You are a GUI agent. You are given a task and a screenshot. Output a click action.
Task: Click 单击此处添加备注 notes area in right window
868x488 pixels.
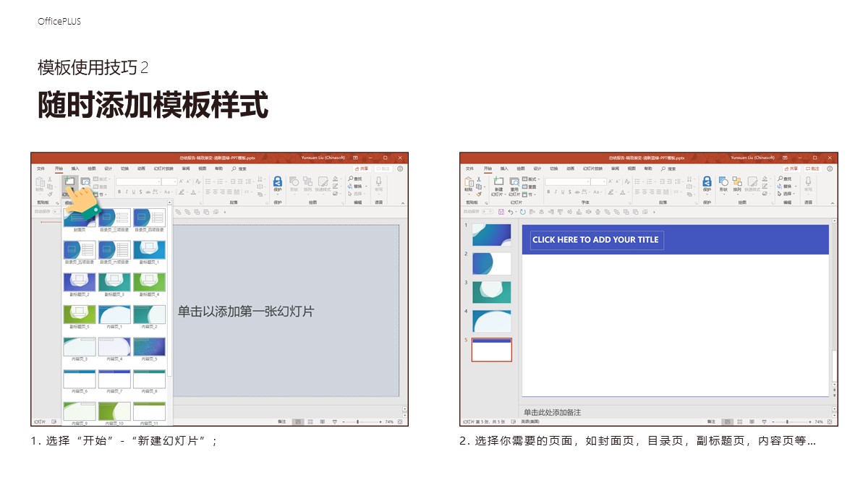553,412
